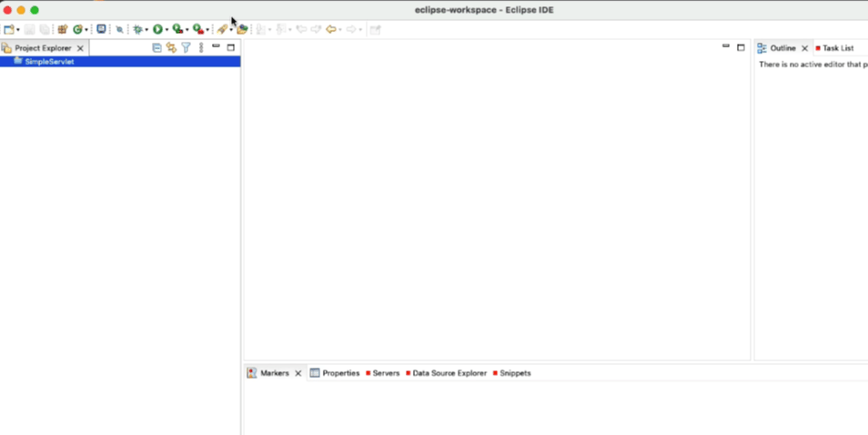This screenshot has width=868, height=435.
Task: Click the Open Task folder icon
Action: pyautogui.click(x=242, y=29)
